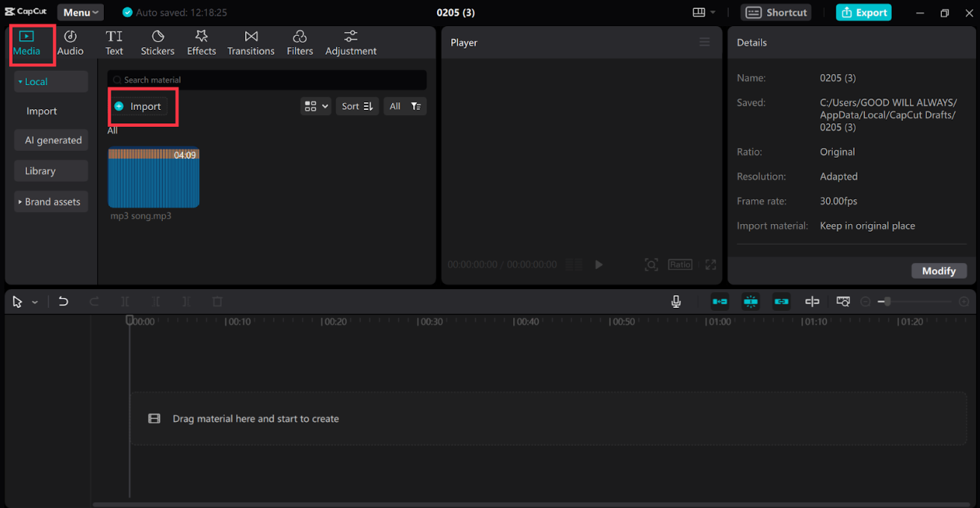
Task: Click the Split tool icon
Action: click(x=125, y=301)
